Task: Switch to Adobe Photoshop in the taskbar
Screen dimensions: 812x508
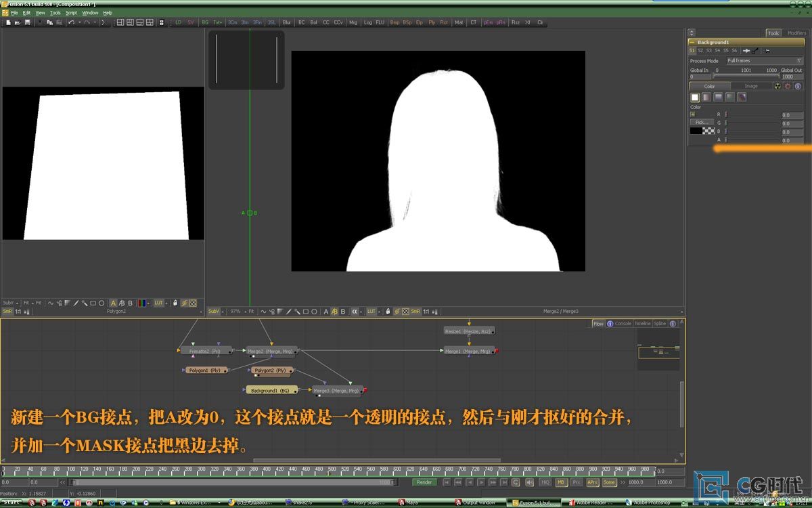Action: pos(653,503)
